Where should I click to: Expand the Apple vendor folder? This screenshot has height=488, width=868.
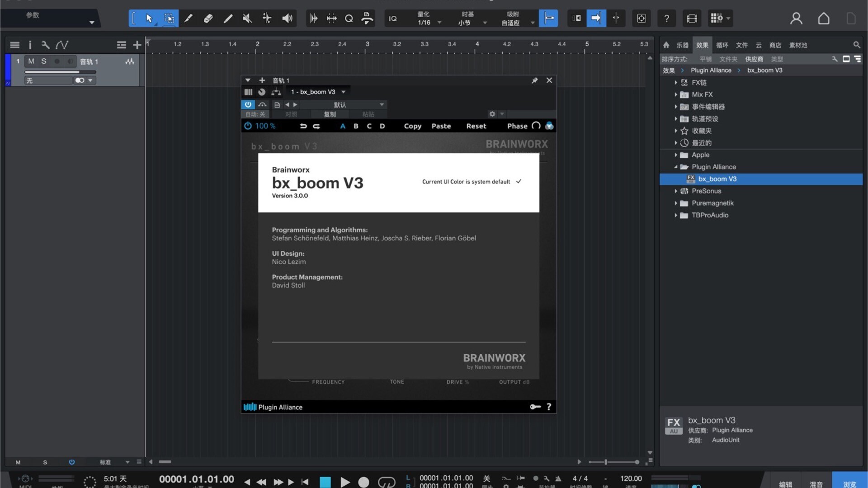point(676,155)
